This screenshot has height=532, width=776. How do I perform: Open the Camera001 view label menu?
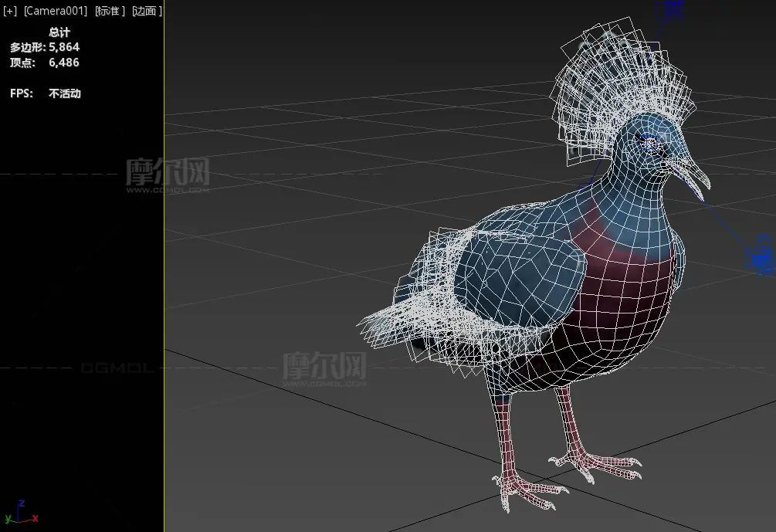coord(56,12)
